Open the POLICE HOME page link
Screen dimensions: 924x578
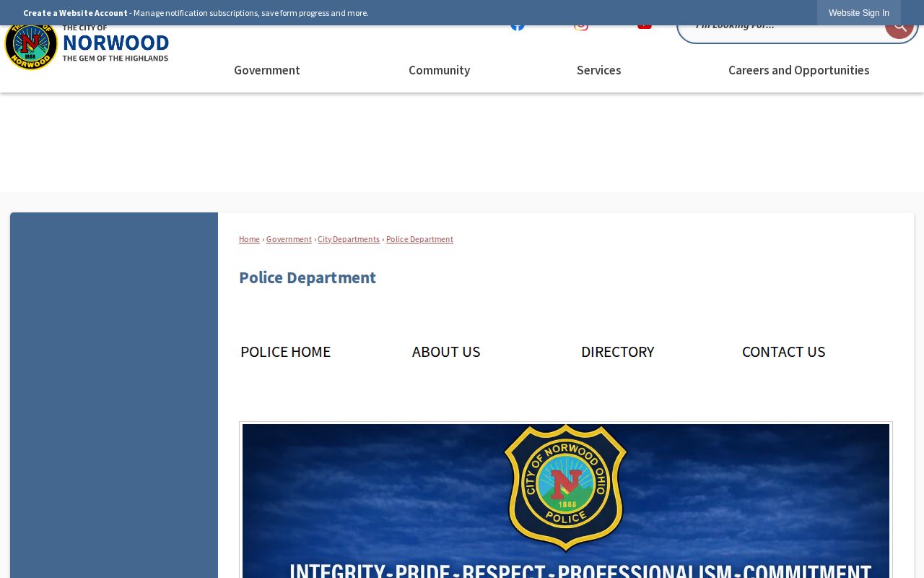click(285, 352)
